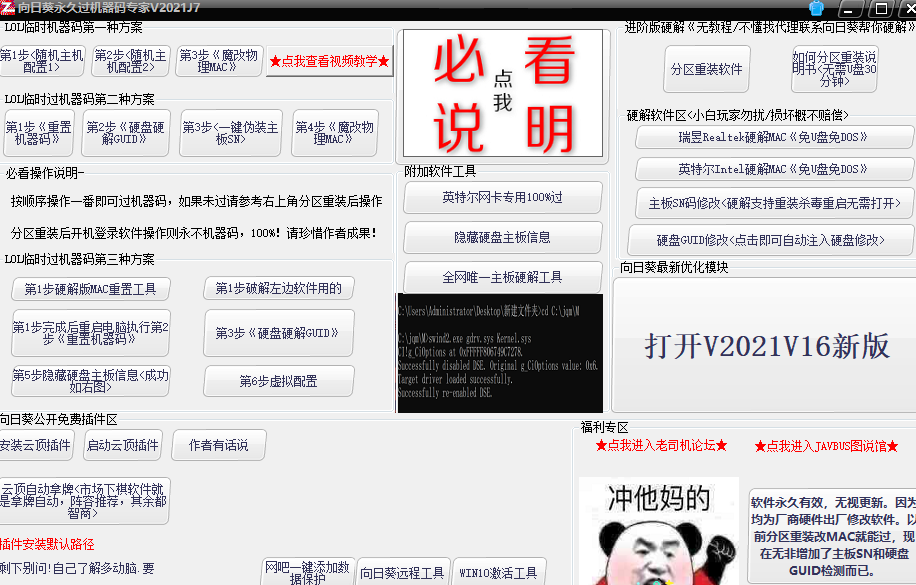Click the black console output image
The image size is (916, 585).
point(500,353)
